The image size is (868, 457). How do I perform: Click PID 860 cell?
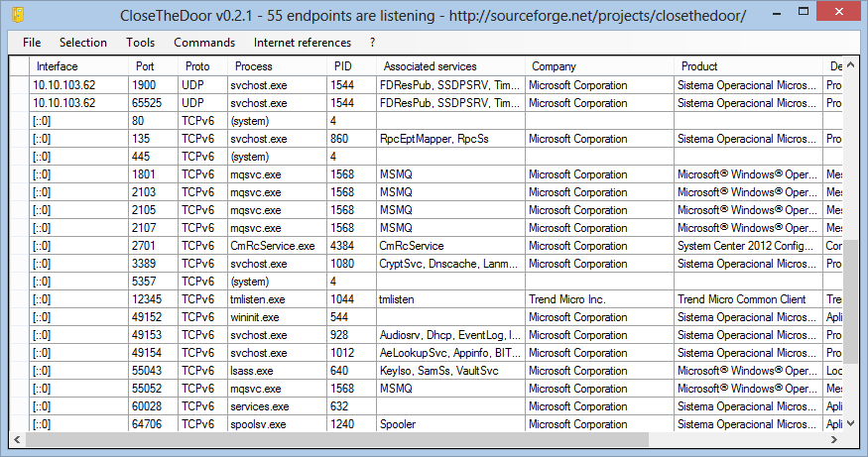(351, 139)
